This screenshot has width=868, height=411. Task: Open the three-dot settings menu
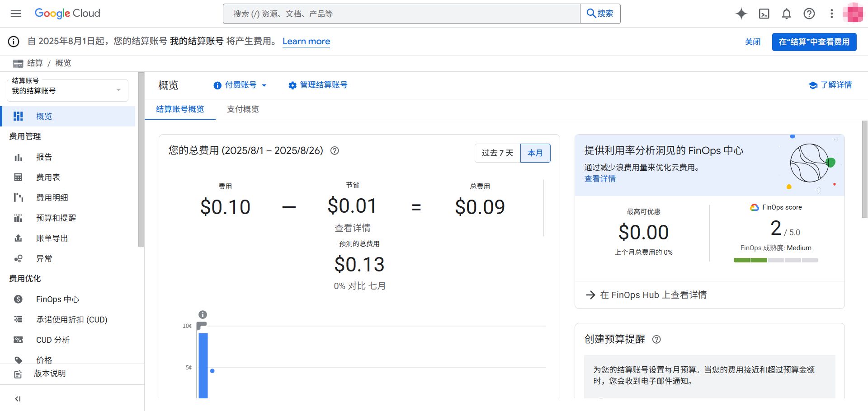click(831, 14)
